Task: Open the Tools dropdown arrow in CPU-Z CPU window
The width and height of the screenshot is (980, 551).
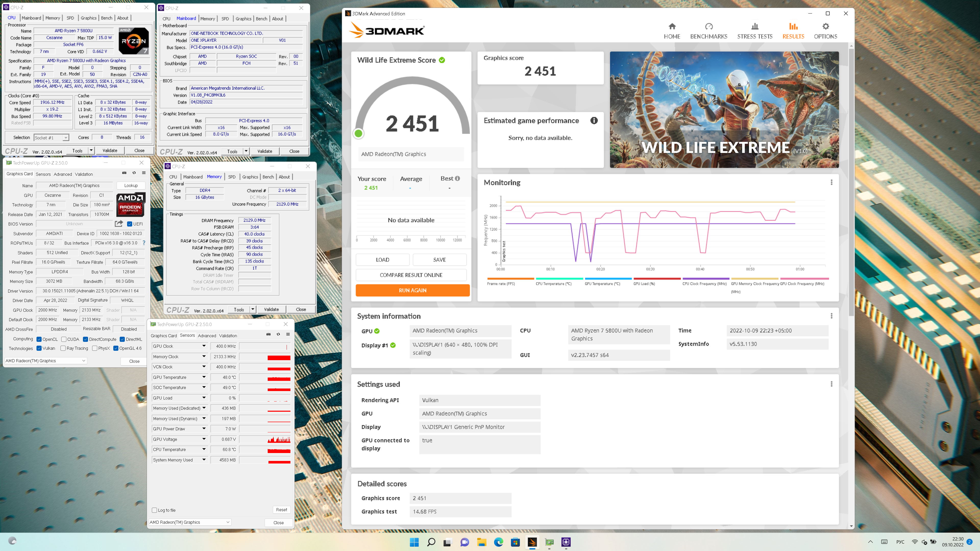Action: click(91, 151)
